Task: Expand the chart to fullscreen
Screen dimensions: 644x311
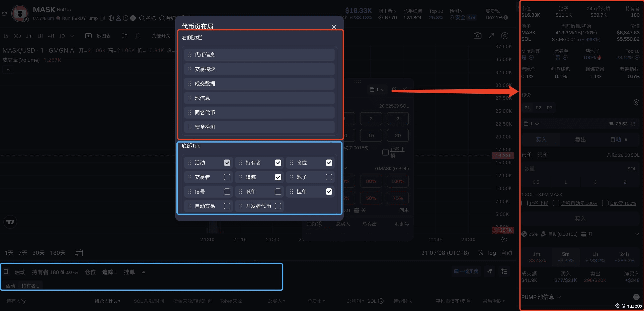Action: [x=491, y=36]
